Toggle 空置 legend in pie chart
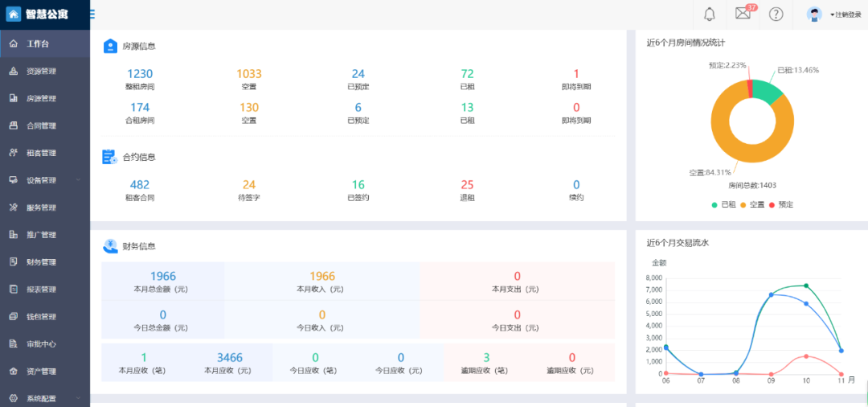The width and height of the screenshot is (868, 407). pos(752,204)
